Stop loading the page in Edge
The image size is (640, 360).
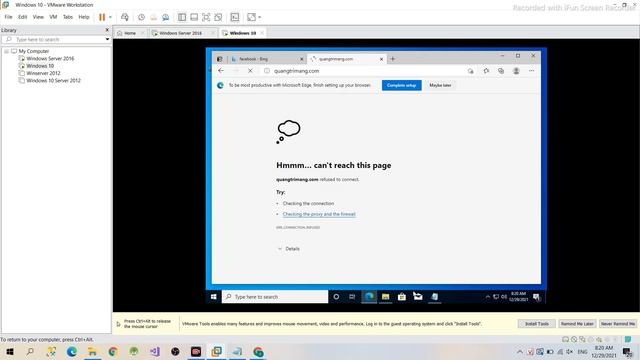pyautogui.click(x=250, y=71)
